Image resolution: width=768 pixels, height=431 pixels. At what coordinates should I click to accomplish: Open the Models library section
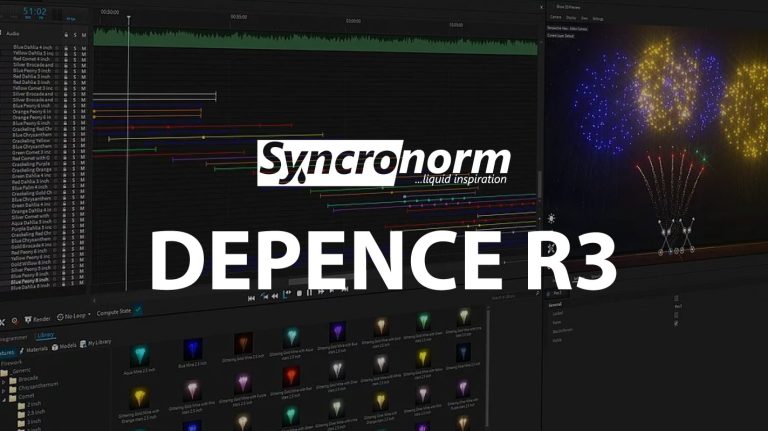[67, 344]
